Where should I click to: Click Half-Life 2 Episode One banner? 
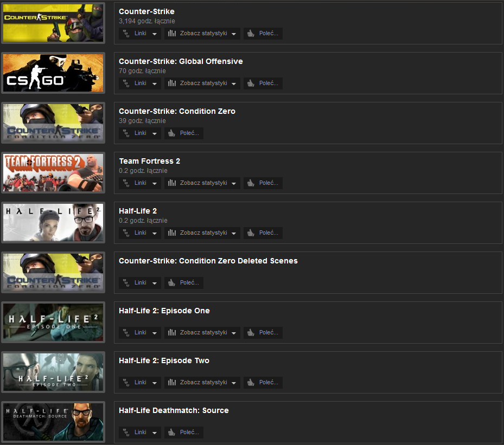pyautogui.click(x=53, y=323)
